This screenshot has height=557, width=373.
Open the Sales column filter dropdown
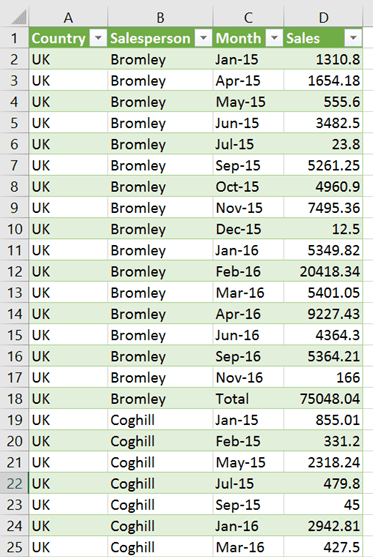click(353, 38)
